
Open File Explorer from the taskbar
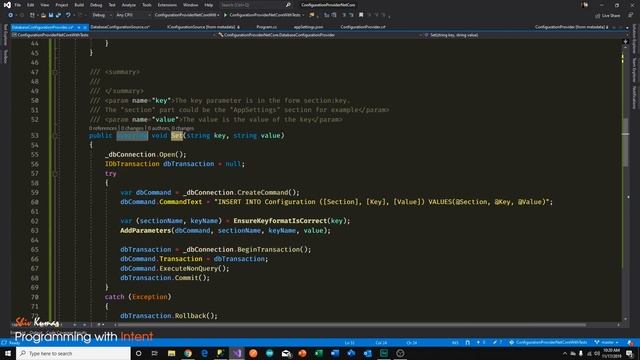pyautogui.click(x=171, y=353)
